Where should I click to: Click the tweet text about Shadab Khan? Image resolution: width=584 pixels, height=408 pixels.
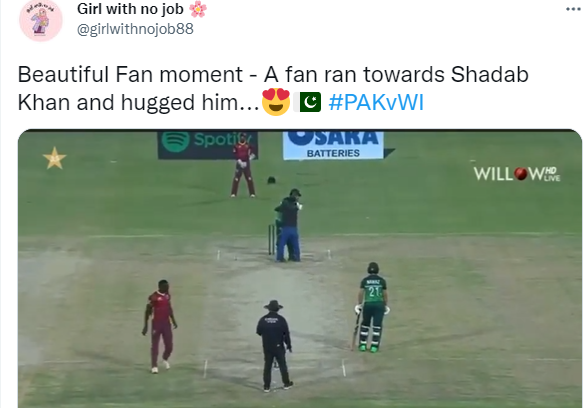[273, 88]
